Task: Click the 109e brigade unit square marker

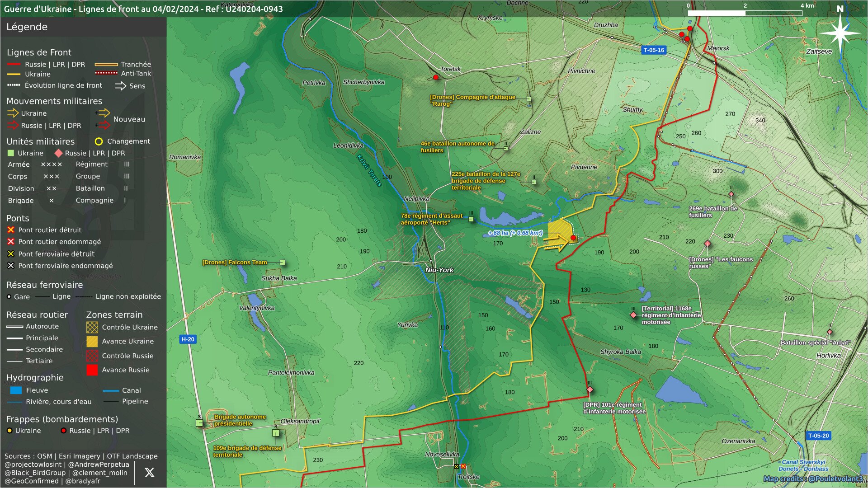Action: (276, 433)
